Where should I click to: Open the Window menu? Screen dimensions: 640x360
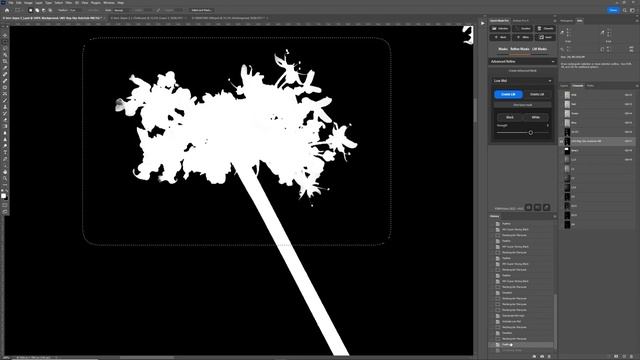tap(109, 3)
